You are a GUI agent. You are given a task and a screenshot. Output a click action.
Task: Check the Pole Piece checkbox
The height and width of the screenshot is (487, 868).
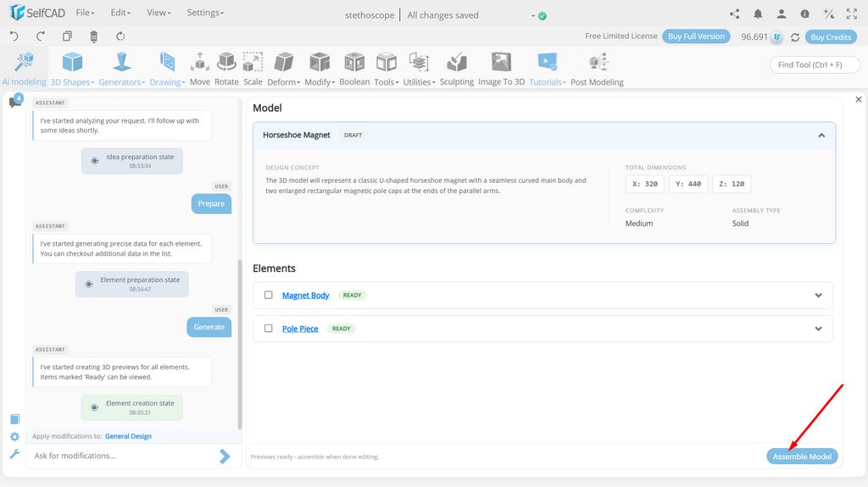tap(269, 328)
